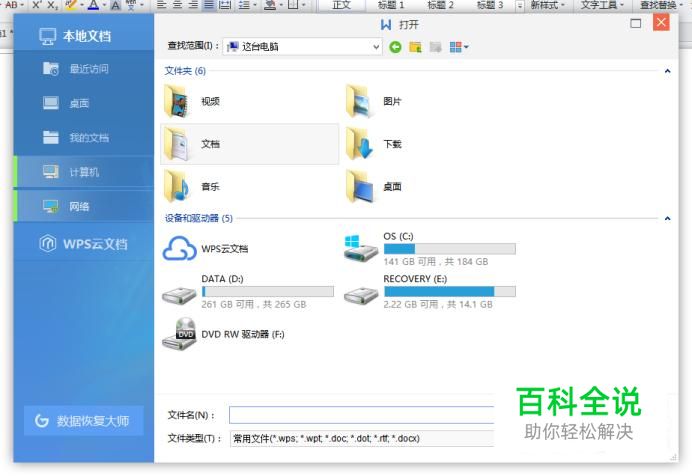Maximize the 打开 dialog window

[x=636, y=23]
